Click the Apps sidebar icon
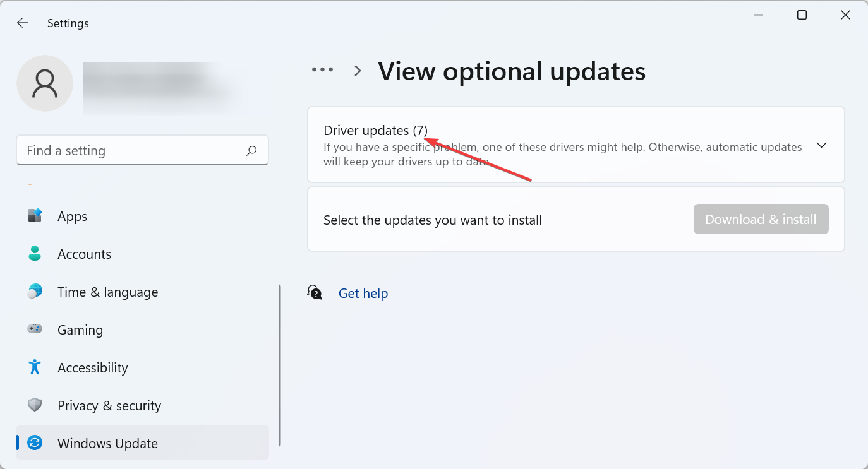This screenshot has width=868, height=469. click(x=35, y=216)
